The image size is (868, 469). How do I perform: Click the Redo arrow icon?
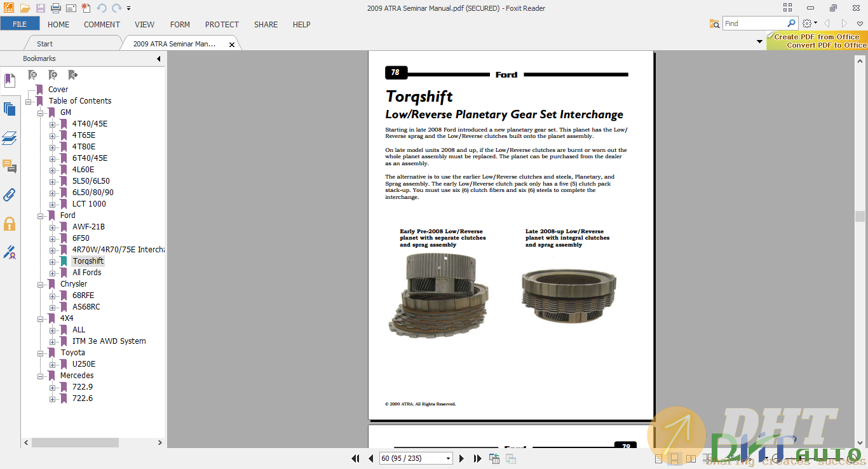point(116,8)
